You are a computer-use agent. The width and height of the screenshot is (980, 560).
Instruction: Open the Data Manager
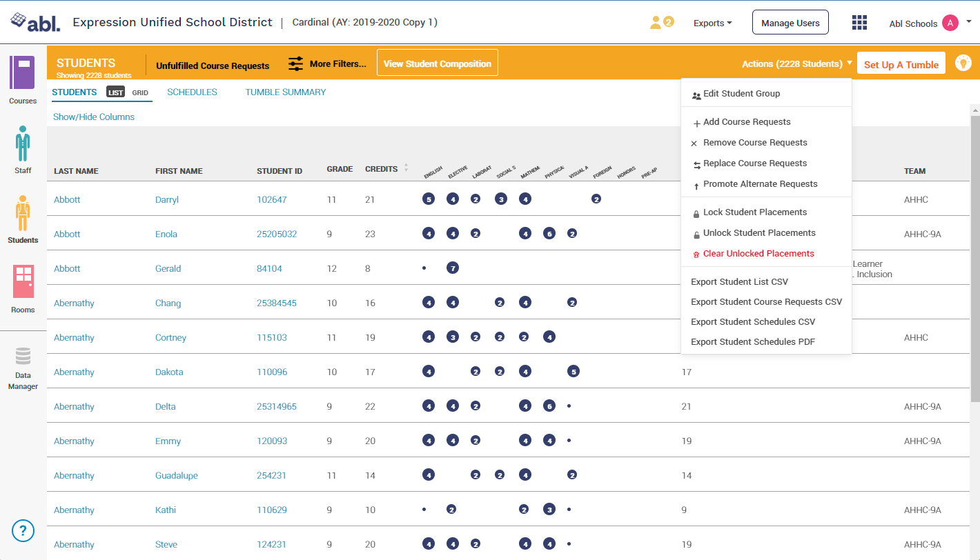[23, 368]
